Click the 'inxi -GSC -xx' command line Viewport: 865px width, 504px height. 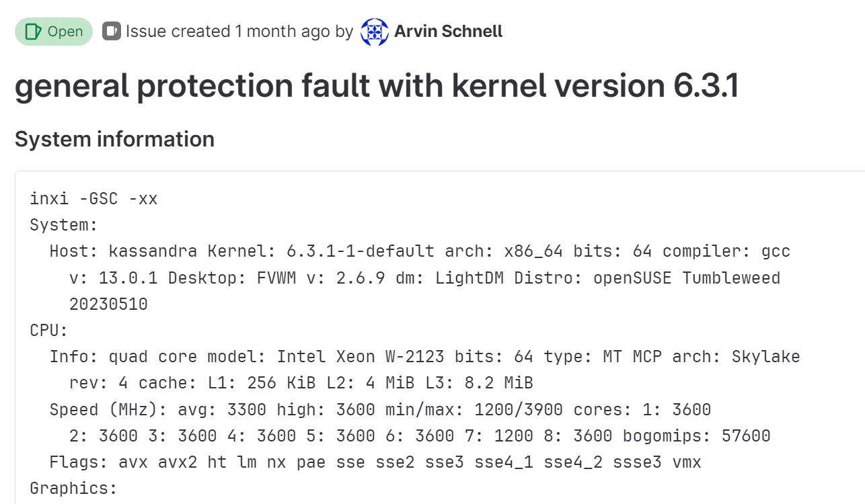click(x=93, y=199)
